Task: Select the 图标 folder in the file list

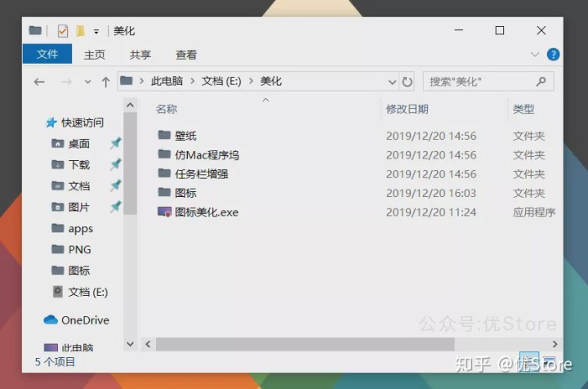Action: (x=185, y=193)
